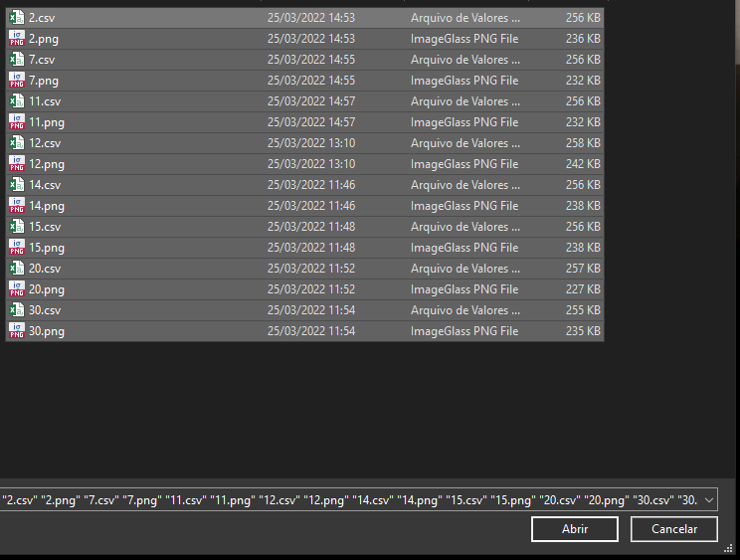Viewport: 740px width, 560px height.
Task: Click the 257 KB size of 20.csv
Action: point(583,269)
